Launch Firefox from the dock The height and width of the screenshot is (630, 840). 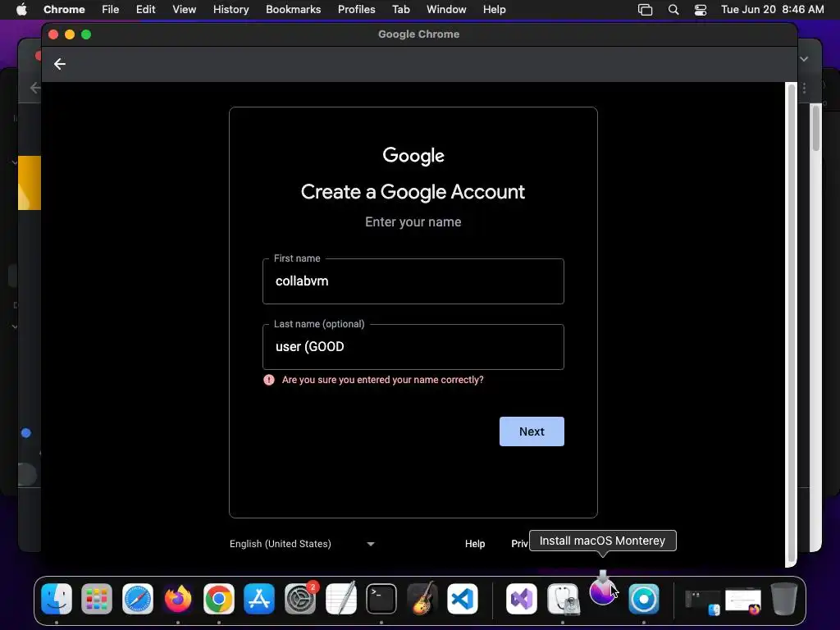pos(178,598)
